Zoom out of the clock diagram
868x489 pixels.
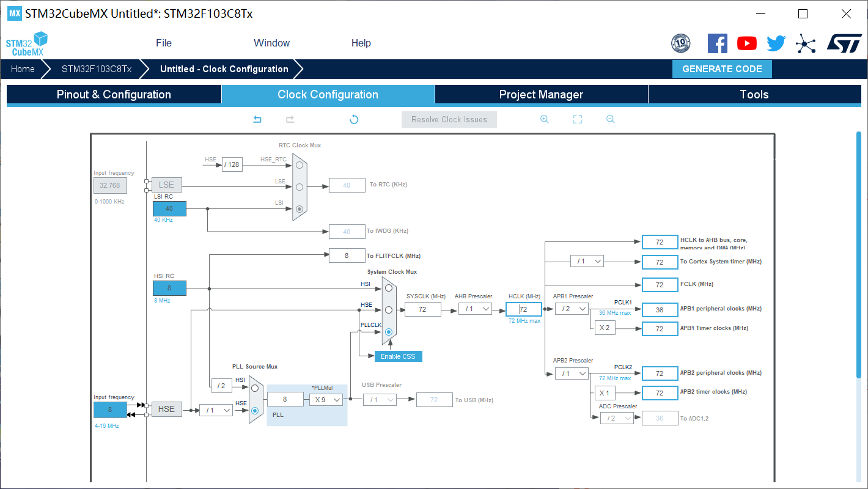610,119
